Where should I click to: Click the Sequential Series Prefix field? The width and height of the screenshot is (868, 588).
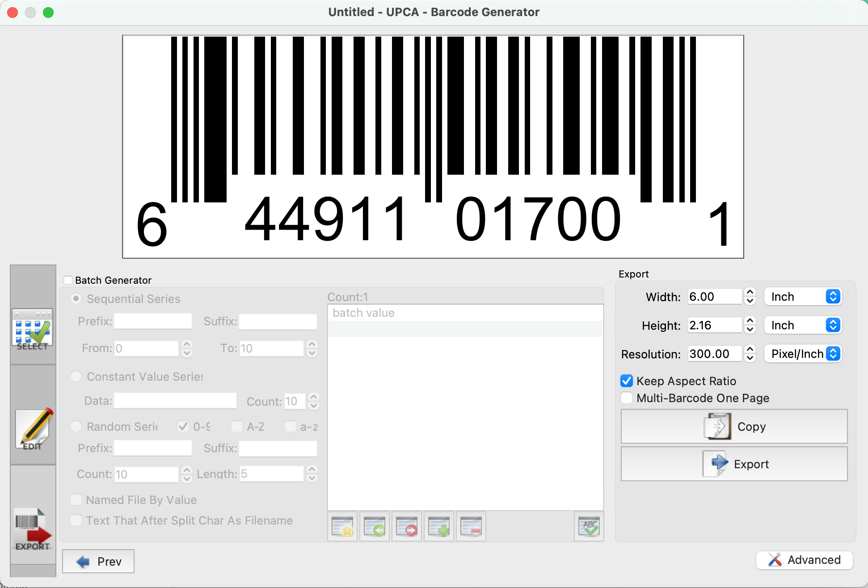[x=153, y=321]
